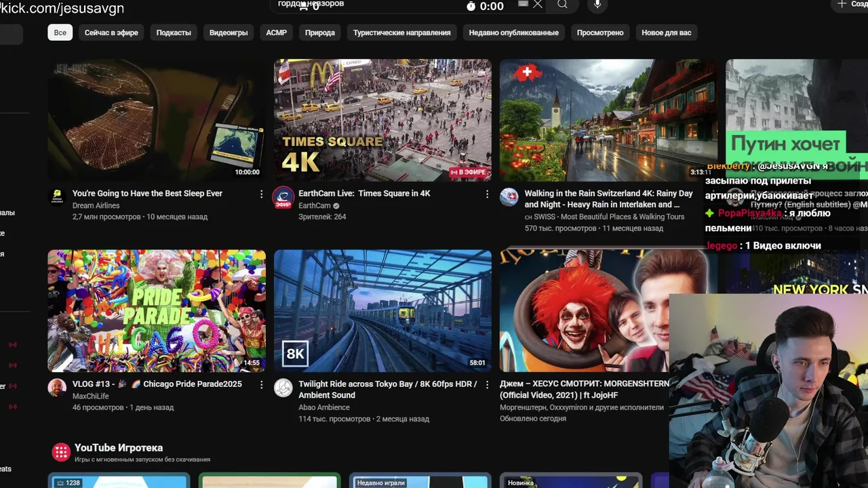The width and height of the screenshot is (868, 488).
Task: Open more options for Dream Airlines video
Action: [261, 194]
